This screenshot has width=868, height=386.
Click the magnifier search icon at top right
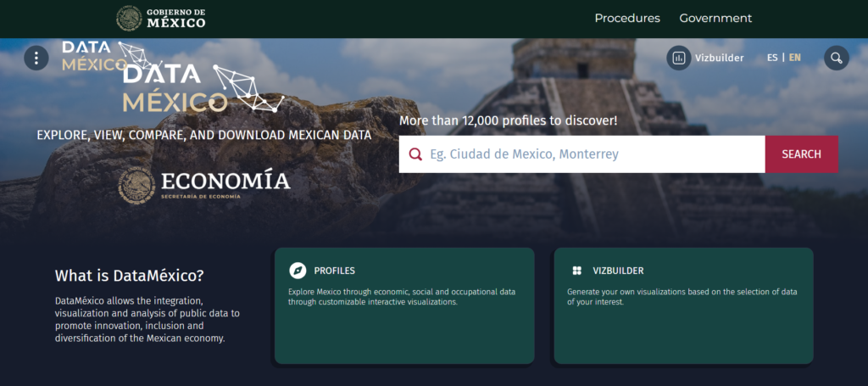click(x=837, y=58)
